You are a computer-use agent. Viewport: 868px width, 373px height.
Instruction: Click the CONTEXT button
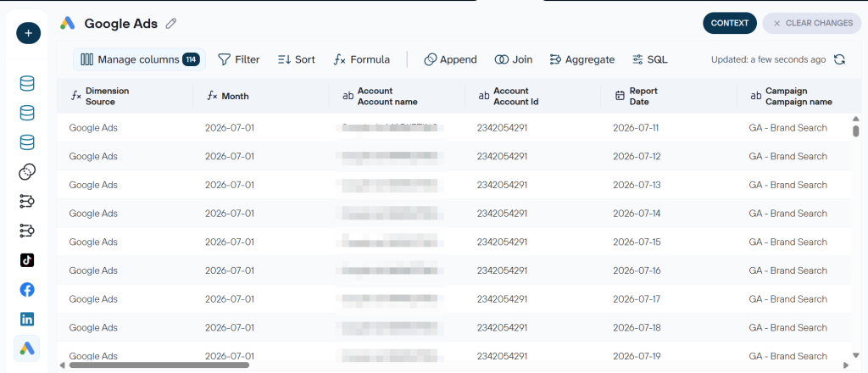(x=730, y=23)
